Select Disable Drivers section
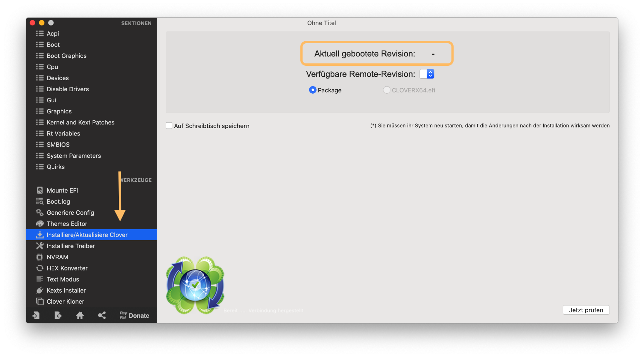Image resolution: width=644 pixels, height=357 pixels. (91, 89)
